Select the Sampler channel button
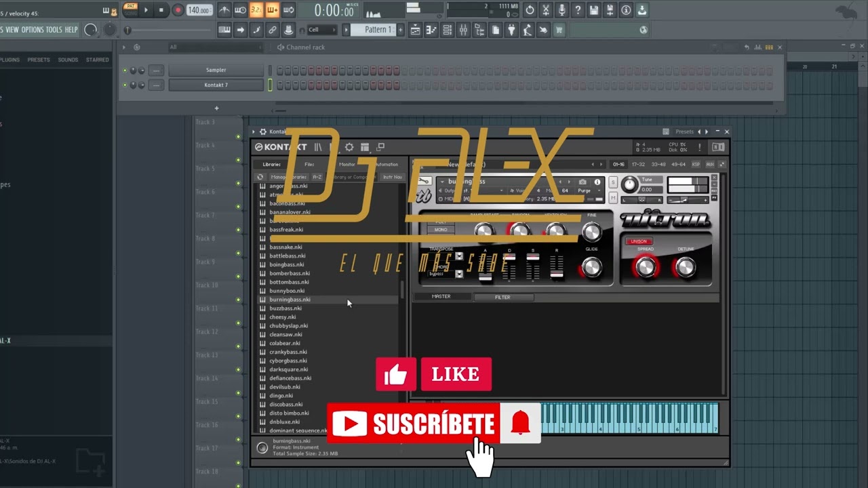 pyautogui.click(x=216, y=70)
